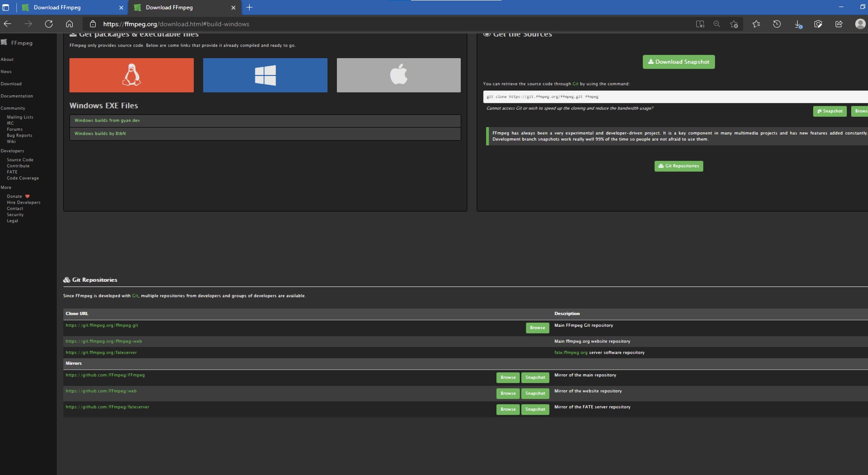Open Windows builds from gyan.dev
The width and height of the screenshot is (868, 475).
pos(107,121)
